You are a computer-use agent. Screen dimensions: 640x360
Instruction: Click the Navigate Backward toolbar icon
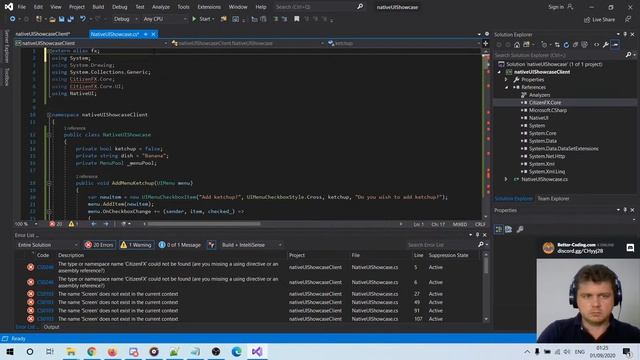click(x=13, y=19)
